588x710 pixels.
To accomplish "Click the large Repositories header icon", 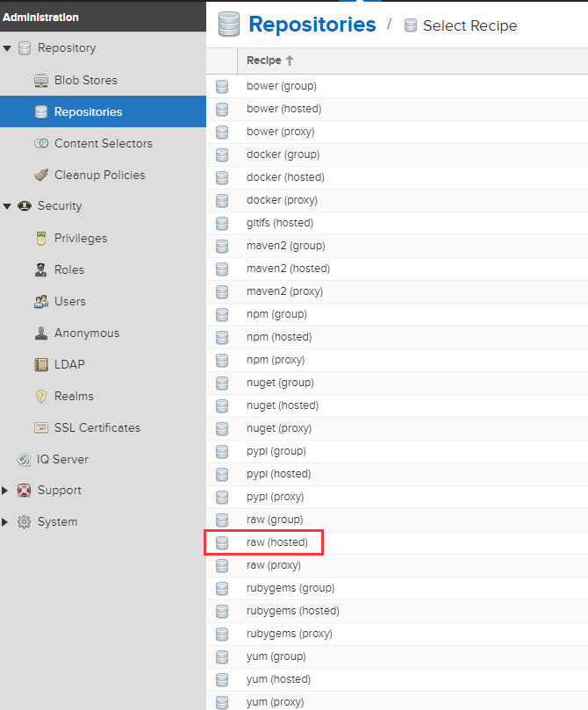I will pos(228,24).
